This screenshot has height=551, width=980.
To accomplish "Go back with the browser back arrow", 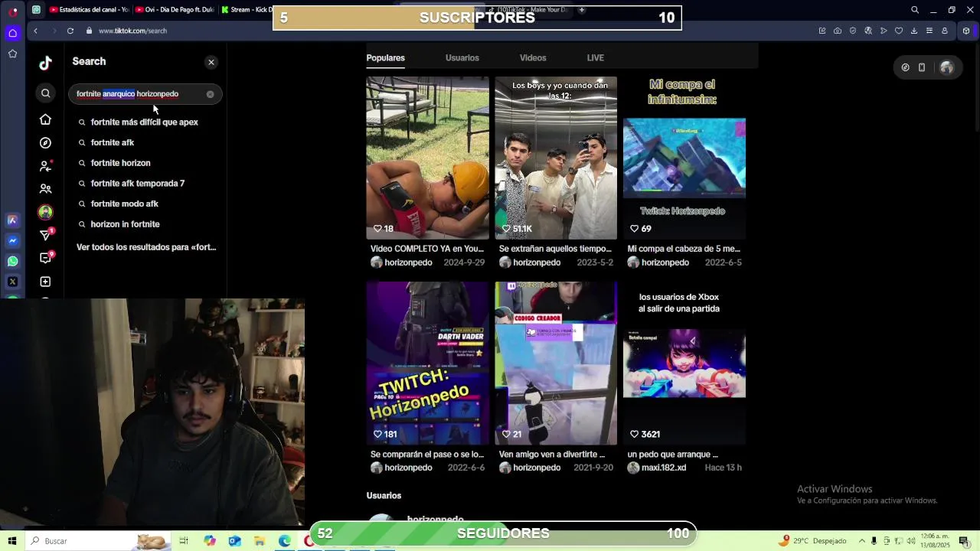I will [35, 31].
